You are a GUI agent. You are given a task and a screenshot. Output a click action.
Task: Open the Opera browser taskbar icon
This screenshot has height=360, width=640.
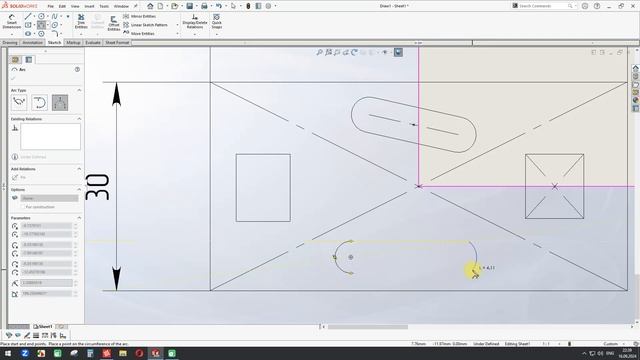(x=139, y=353)
